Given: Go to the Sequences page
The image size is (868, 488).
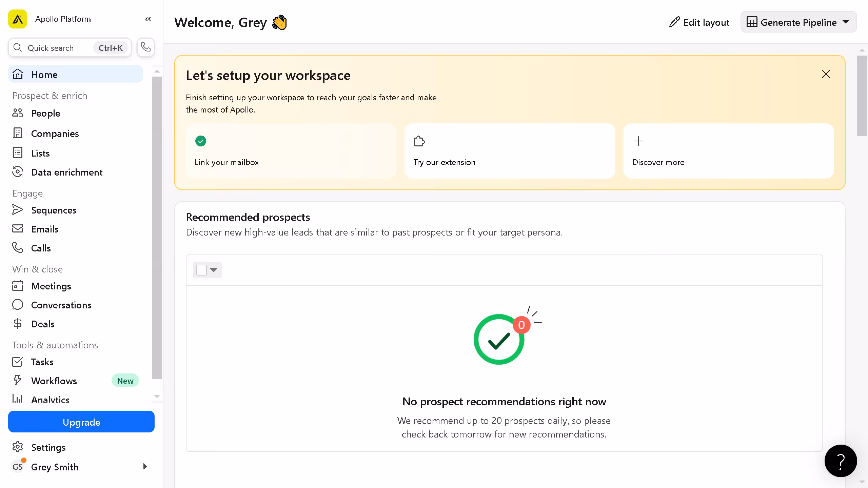Looking at the screenshot, I should (x=54, y=210).
